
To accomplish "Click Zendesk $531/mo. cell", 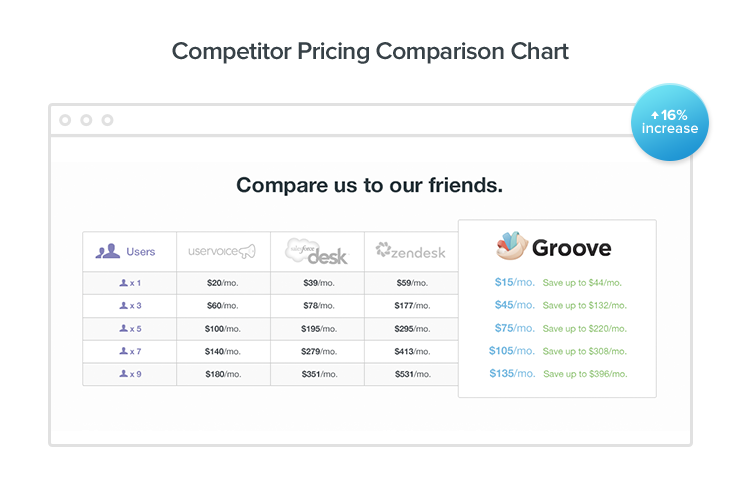I will click(x=411, y=374).
